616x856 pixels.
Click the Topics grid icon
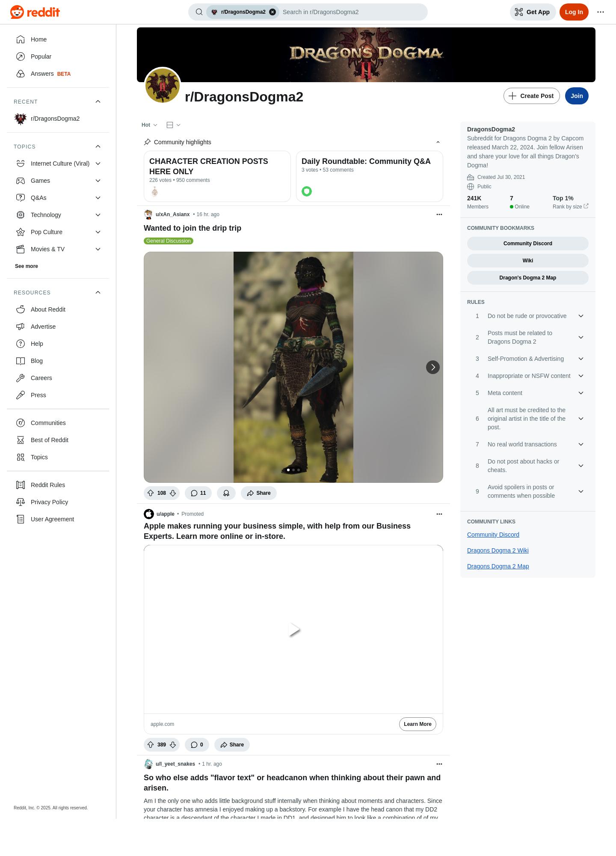click(21, 457)
